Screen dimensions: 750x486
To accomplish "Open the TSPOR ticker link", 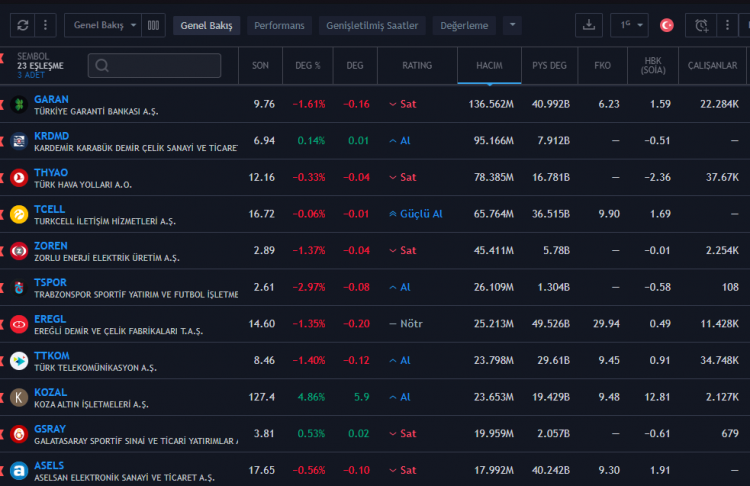I will (50, 283).
